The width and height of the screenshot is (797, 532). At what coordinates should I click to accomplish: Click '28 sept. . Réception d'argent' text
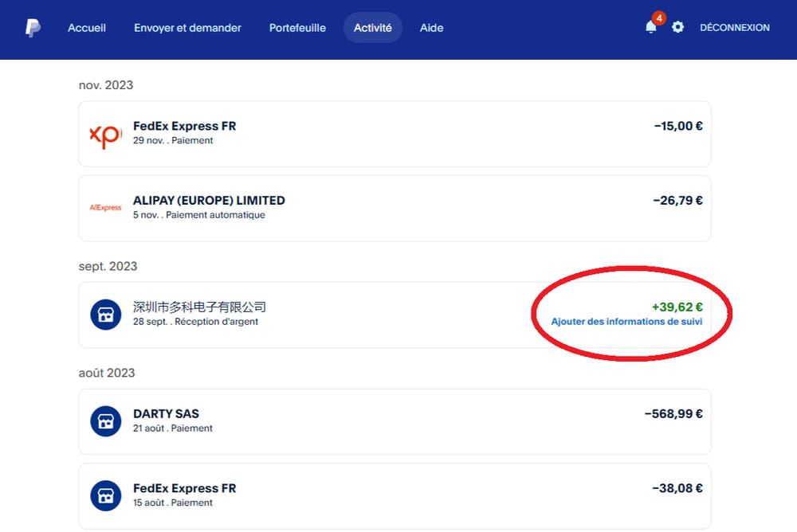(x=196, y=322)
